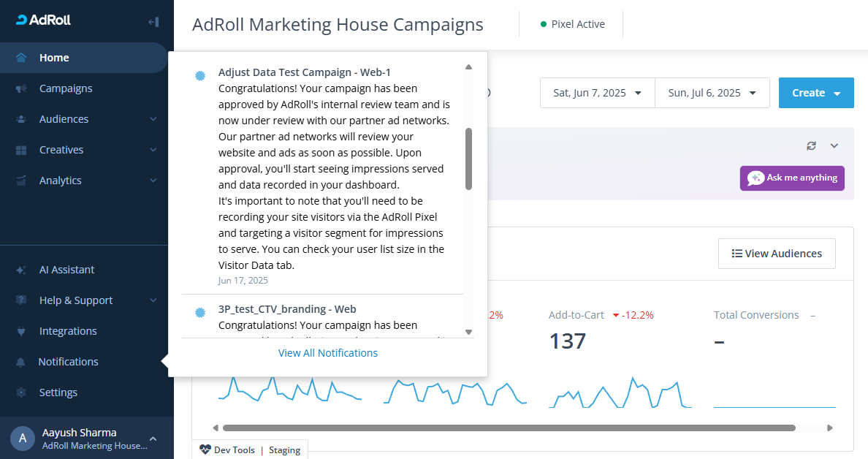Open the end date picker Jul 6, 2025

[x=712, y=93]
